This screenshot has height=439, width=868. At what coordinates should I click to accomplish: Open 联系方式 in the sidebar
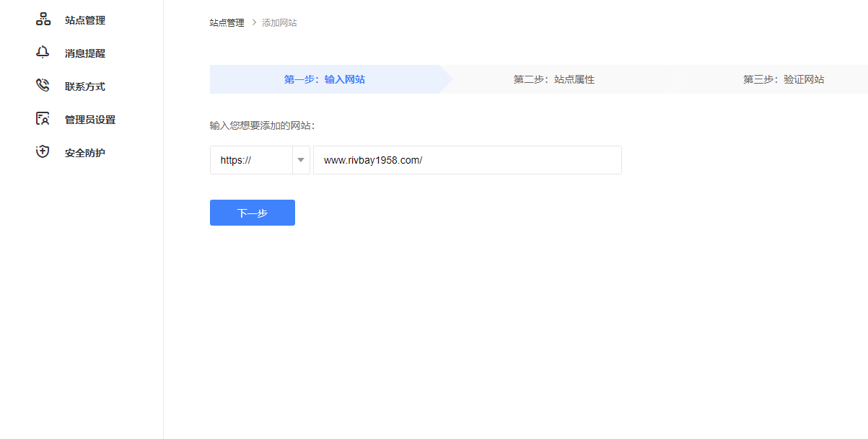click(x=85, y=87)
